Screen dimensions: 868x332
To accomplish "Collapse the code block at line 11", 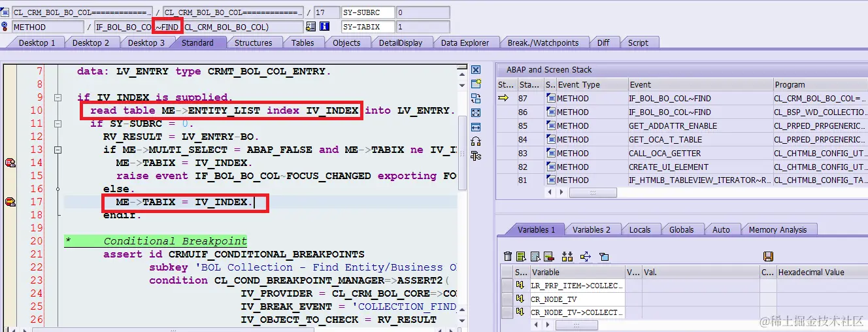I will (x=58, y=124).
